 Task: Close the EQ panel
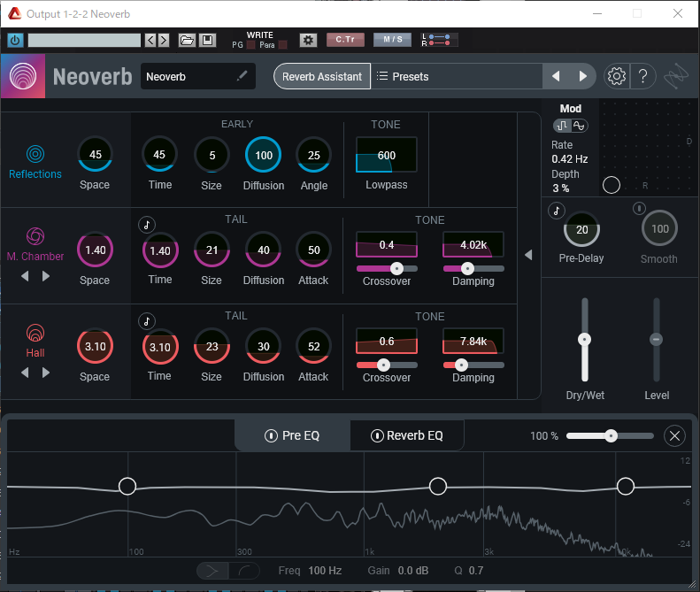point(674,435)
